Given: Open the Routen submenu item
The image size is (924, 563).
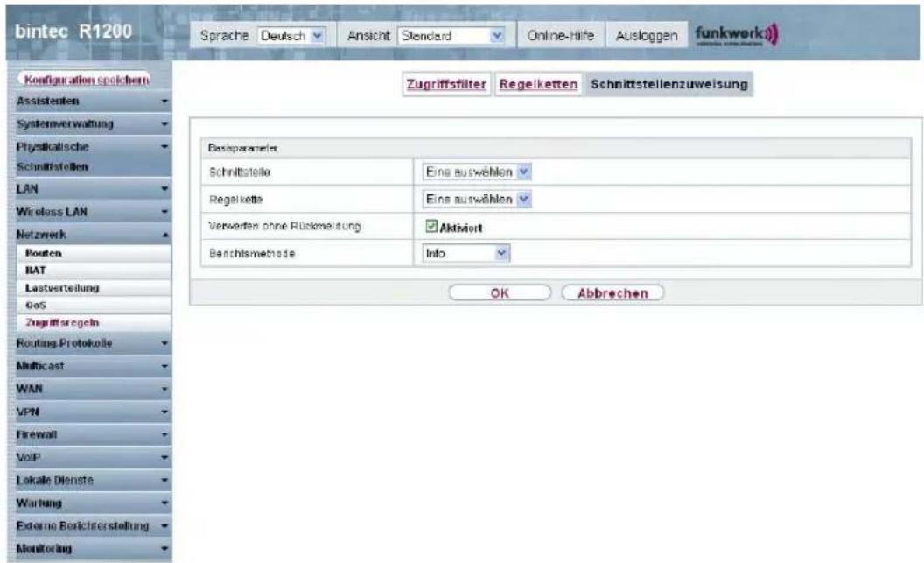Looking at the screenshot, I should coord(94,253).
